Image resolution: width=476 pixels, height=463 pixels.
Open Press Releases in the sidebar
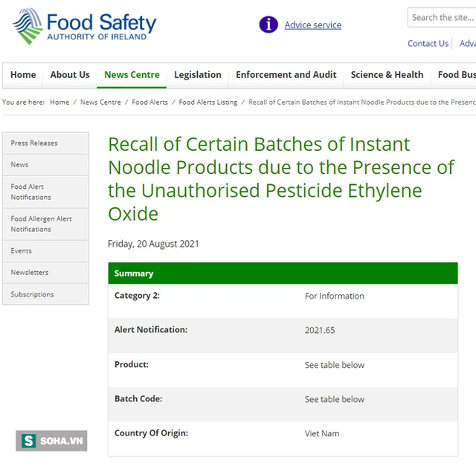(34, 143)
